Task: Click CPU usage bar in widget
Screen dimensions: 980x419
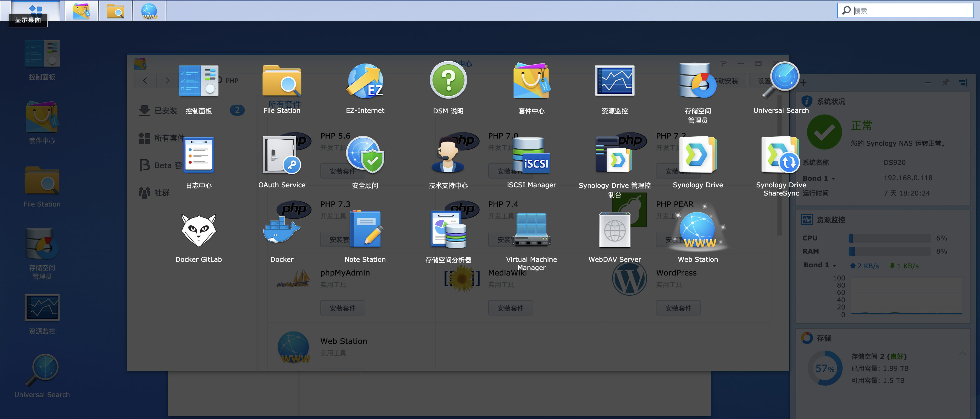Action: click(889, 238)
